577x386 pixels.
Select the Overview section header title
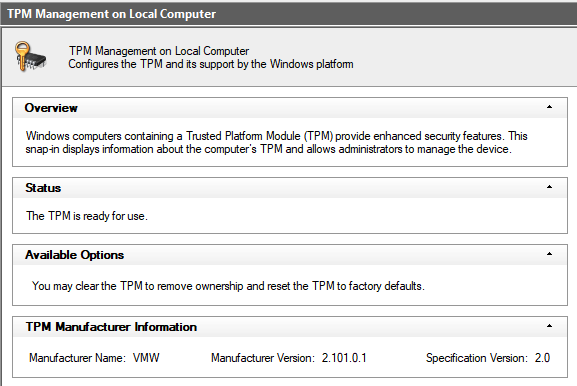pos(51,108)
